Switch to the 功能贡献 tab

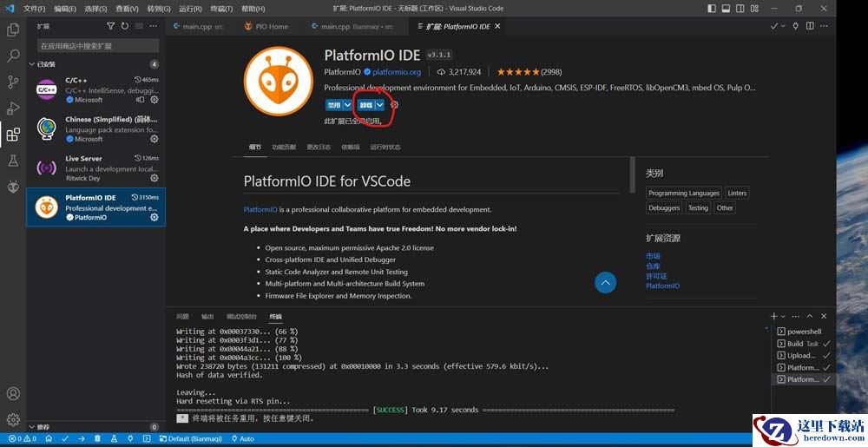(x=284, y=148)
